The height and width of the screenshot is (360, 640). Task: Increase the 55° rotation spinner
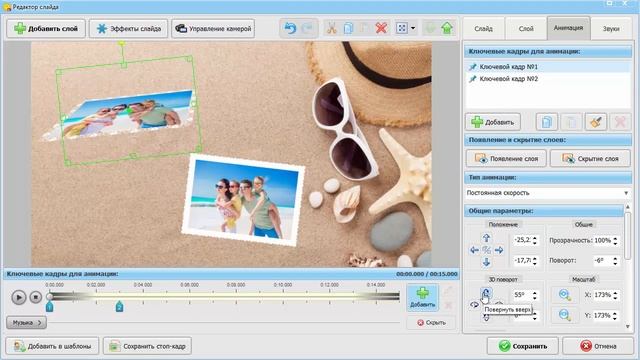[535, 292]
